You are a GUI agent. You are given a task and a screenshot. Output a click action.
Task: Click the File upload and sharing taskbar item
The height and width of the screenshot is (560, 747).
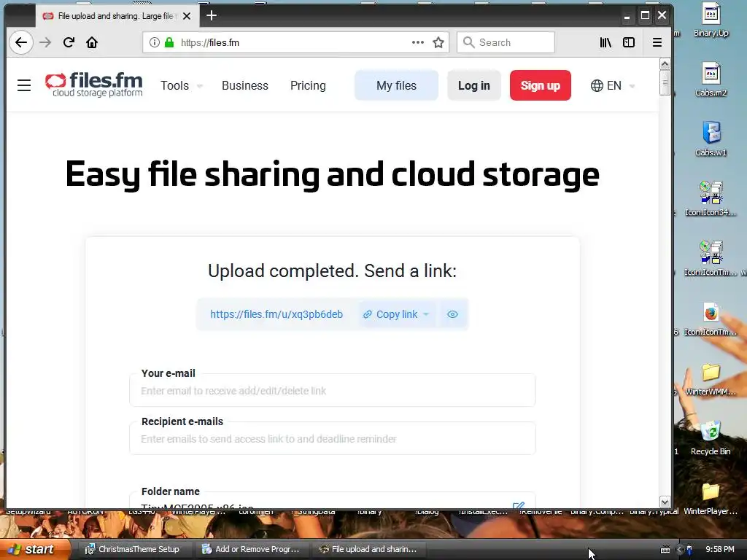point(368,549)
